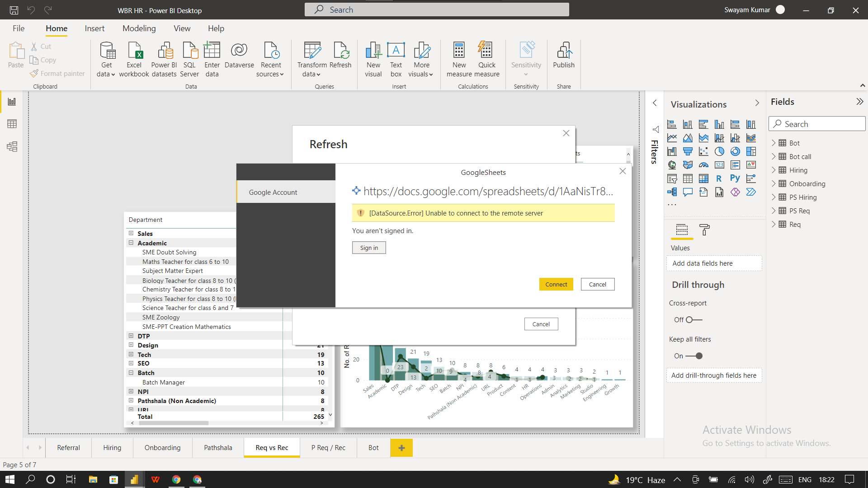Select the donut chart visualization
This screenshot has height=488, width=868.
735,151
